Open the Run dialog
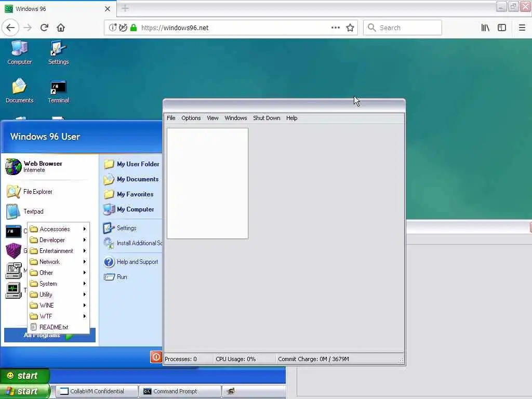Image resolution: width=532 pixels, height=399 pixels. tap(115, 277)
